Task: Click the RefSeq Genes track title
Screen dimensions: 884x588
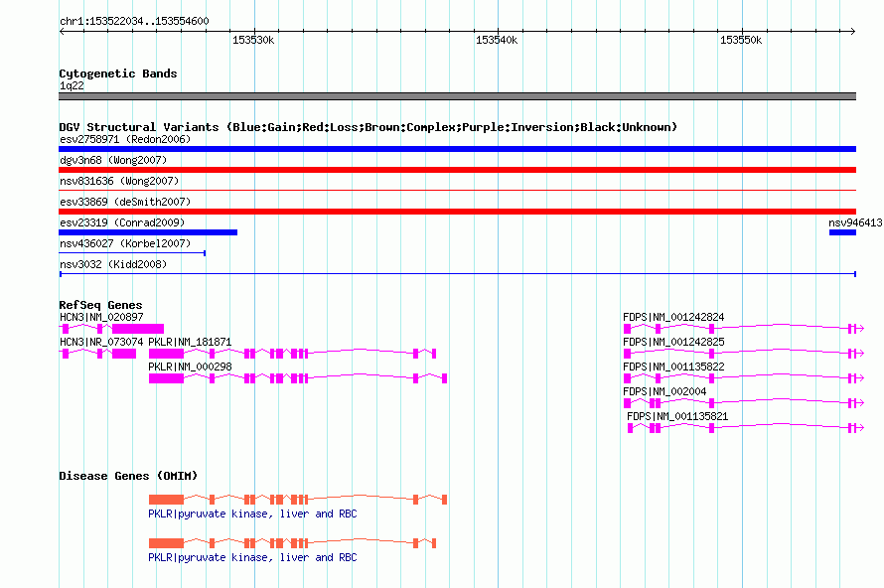Action: [x=100, y=305]
